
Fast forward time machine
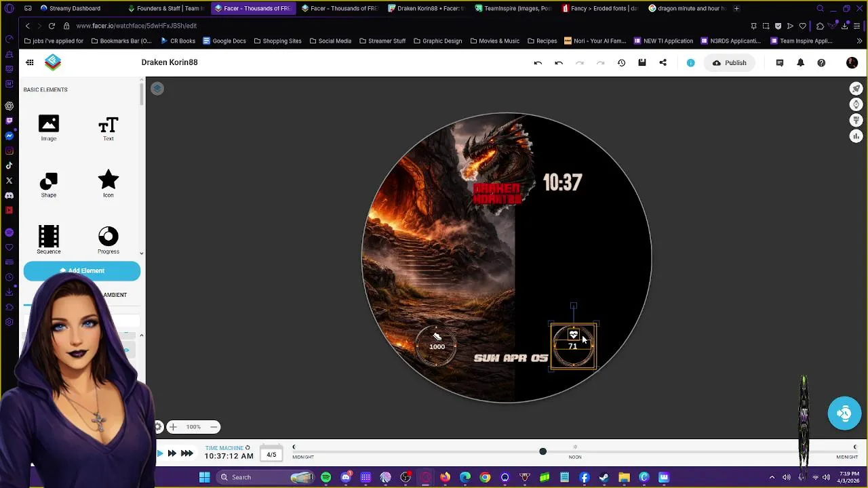pyautogui.click(x=172, y=453)
